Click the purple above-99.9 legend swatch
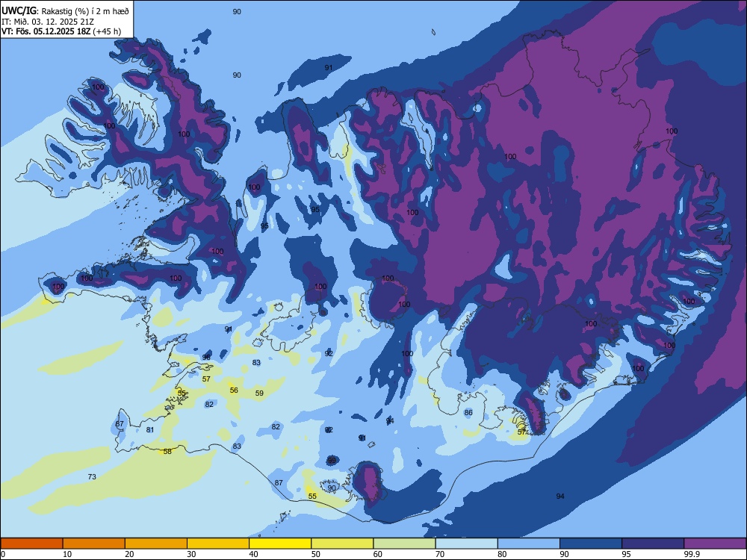Screen dimensions: 747x560 pyautogui.click(x=715, y=544)
